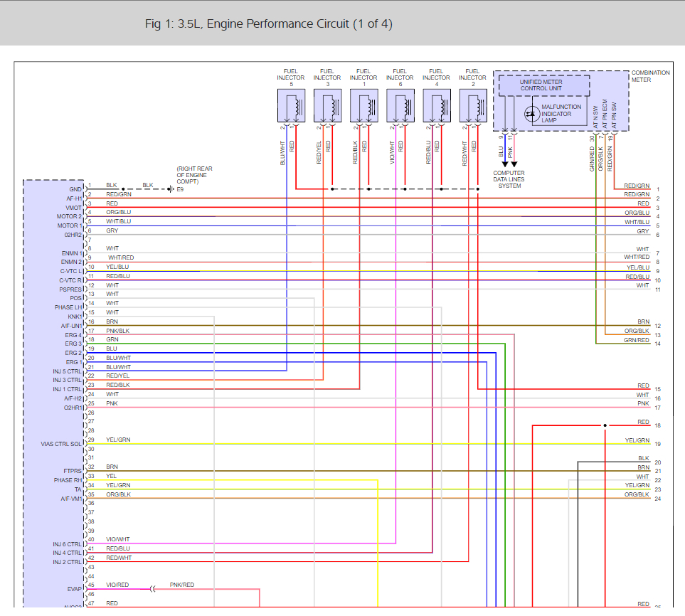Viewport: 685px width, 616px height.
Task: Select the Combination Meter label
Action: [650, 76]
